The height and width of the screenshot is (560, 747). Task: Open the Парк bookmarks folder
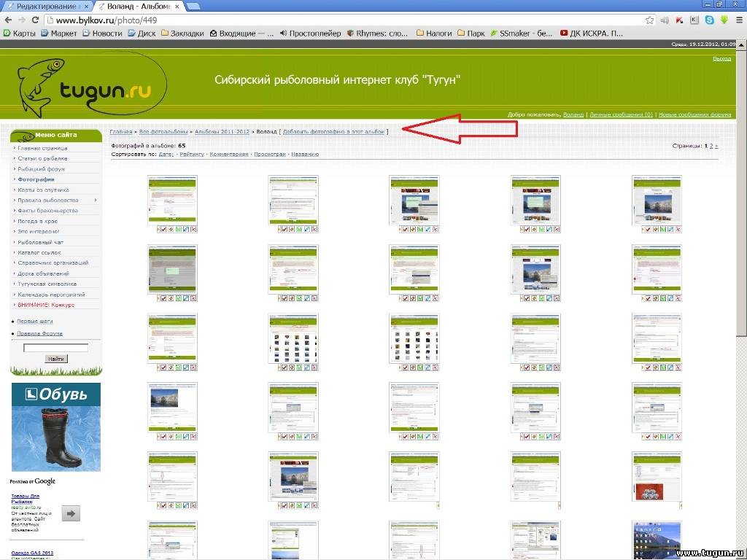tap(471, 34)
